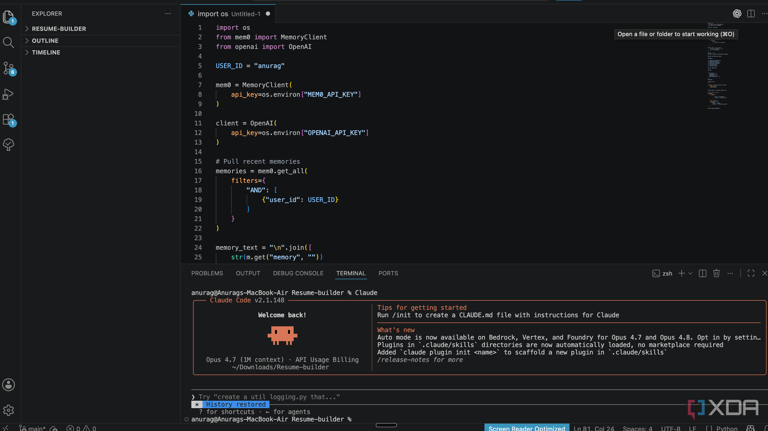Click the UTF-8 encoding status item
The image size is (768, 431).
[671, 428]
